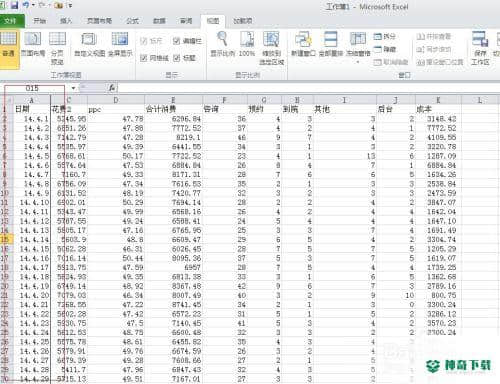This screenshot has width=500, height=384.
Task: Click the 后台 header cell
Action: 396,109
